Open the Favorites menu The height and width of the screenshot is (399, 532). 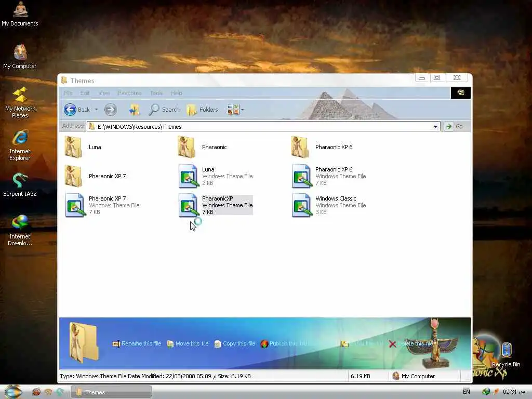click(x=129, y=93)
